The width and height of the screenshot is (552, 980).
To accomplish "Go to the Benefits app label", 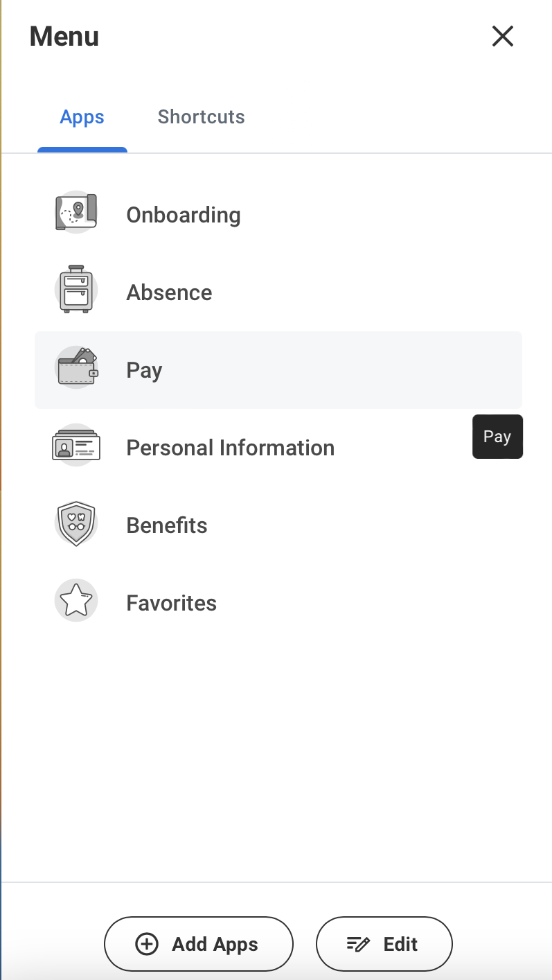I will coord(166,525).
